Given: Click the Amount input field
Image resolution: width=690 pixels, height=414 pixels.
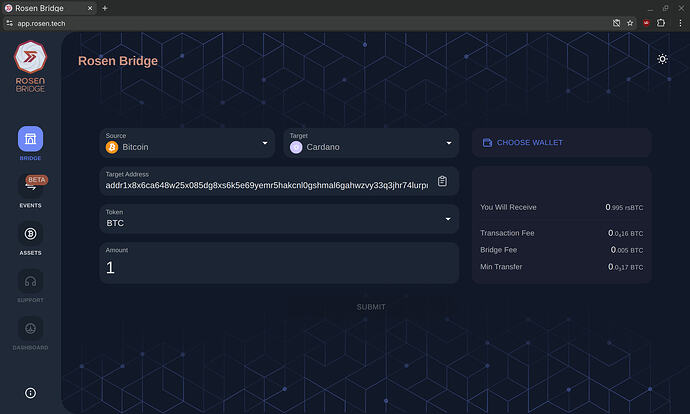Looking at the screenshot, I should click(x=278, y=267).
